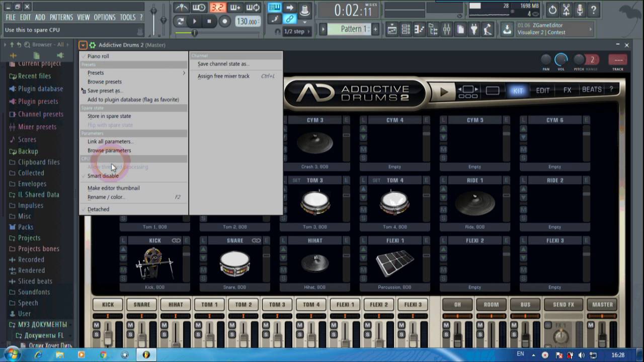The width and height of the screenshot is (644, 362).
Task: Open the TOOLS menu
Action: pyautogui.click(x=128, y=17)
